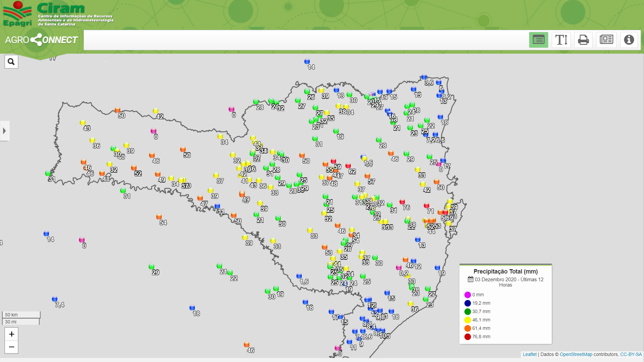Select the blue station marker reading 7,4

point(55,299)
